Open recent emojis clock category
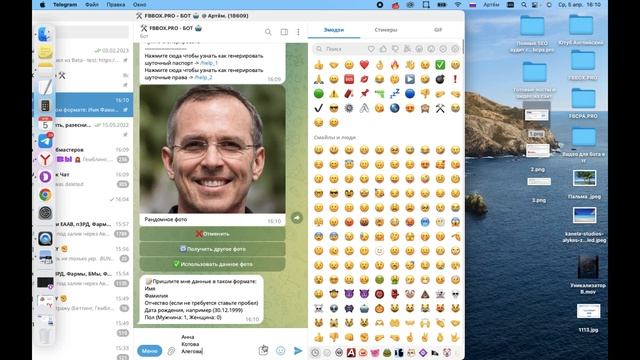The width and height of the screenshot is (640, 360). coord(315,352)
